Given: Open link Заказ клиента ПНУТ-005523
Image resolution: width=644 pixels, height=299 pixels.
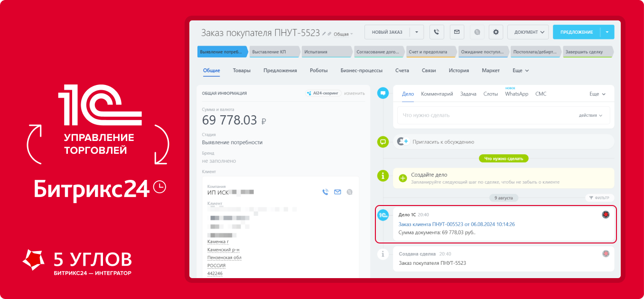Looking at the screenshot, I should coord(457,224).
